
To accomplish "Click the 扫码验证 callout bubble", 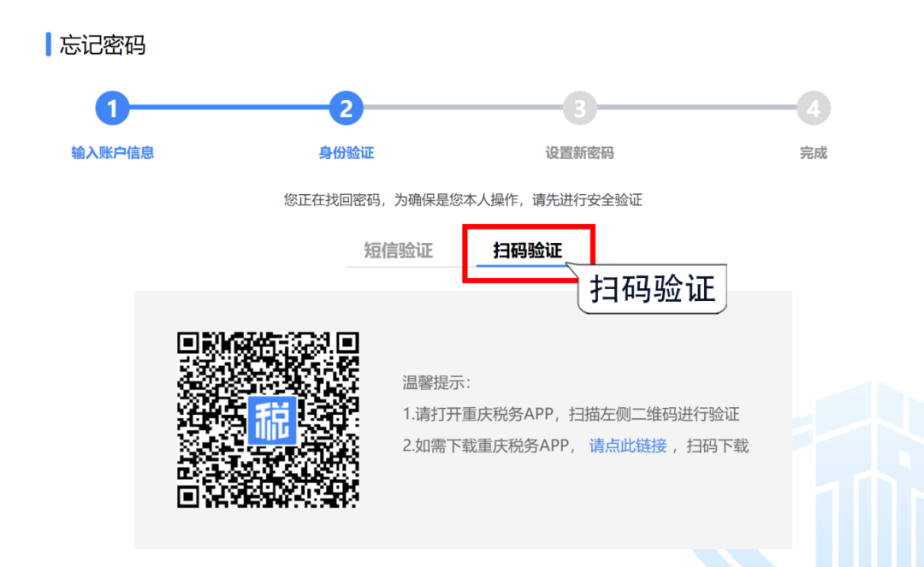I will 652,289.
